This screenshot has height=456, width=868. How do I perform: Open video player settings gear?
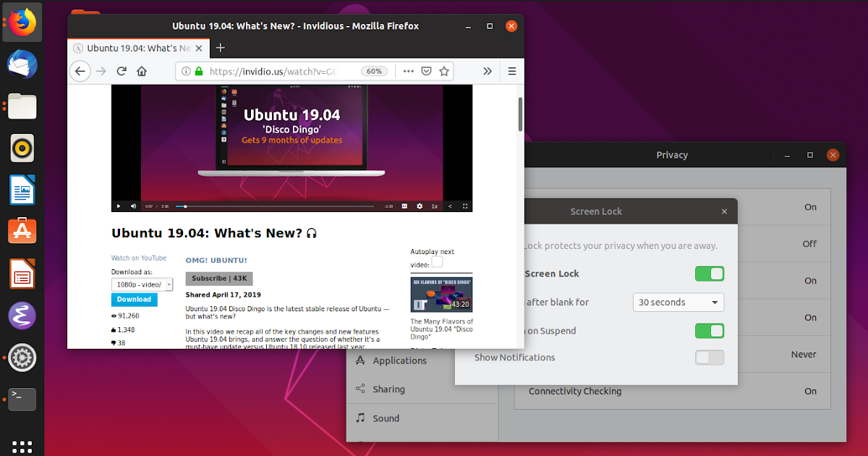[420, 206]
